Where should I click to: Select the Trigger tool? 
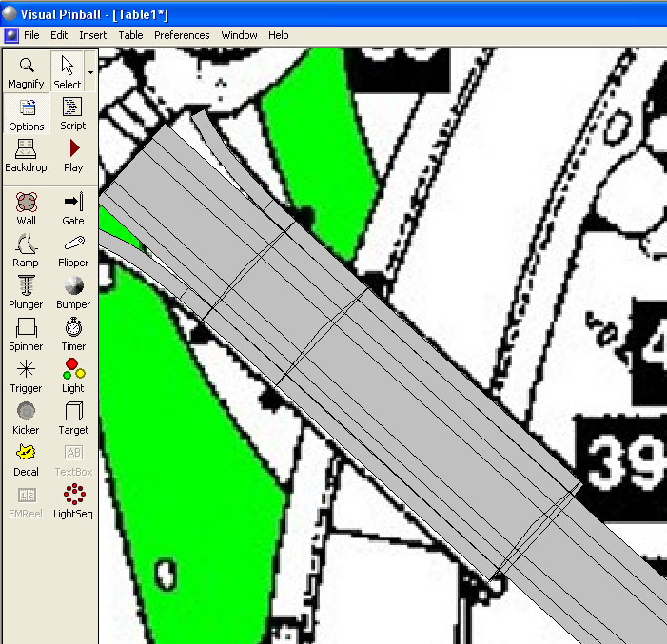coord(27,376)
